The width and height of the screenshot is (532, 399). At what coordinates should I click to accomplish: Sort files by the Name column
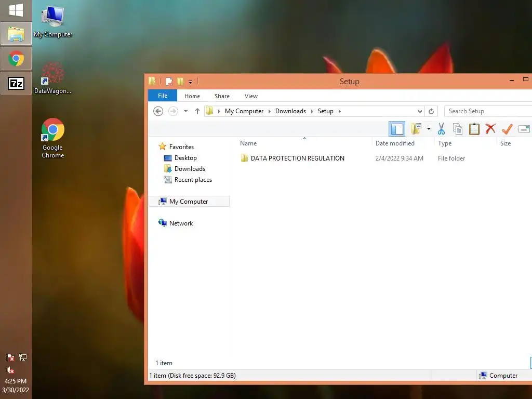tap(248, 143)
